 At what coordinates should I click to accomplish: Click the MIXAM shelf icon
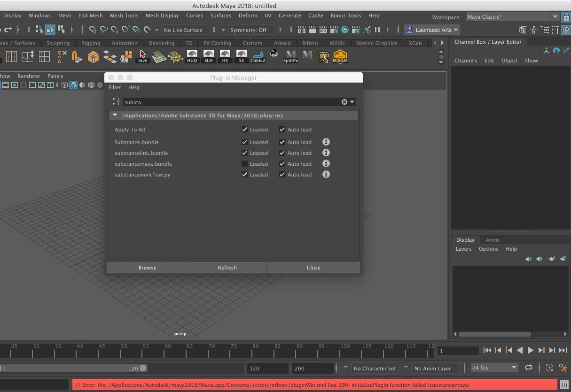pyautogui.click(x=340, y=57)
